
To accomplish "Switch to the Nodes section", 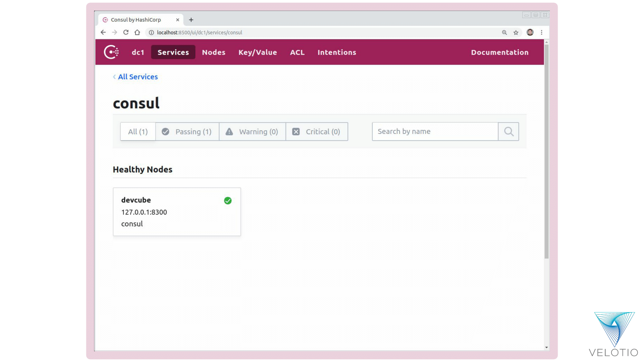I will click(x=213, y=52).
